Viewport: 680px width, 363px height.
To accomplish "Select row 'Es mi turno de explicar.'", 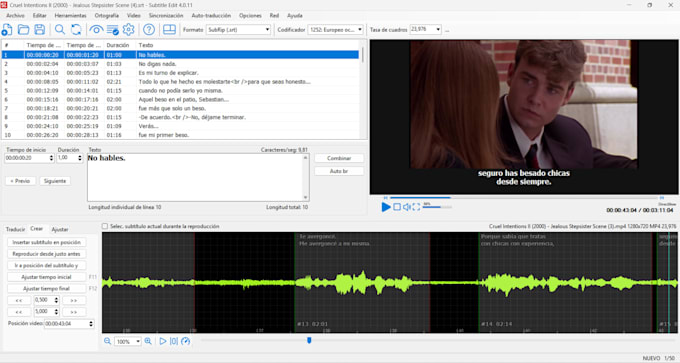I will pyautogui.click(x=180, y=72).
